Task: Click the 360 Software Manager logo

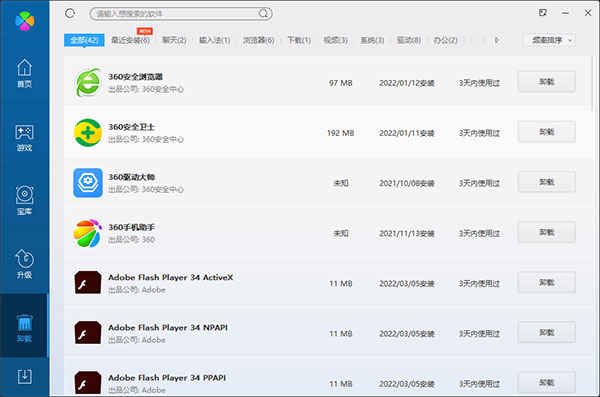Action: click(24, 20)
